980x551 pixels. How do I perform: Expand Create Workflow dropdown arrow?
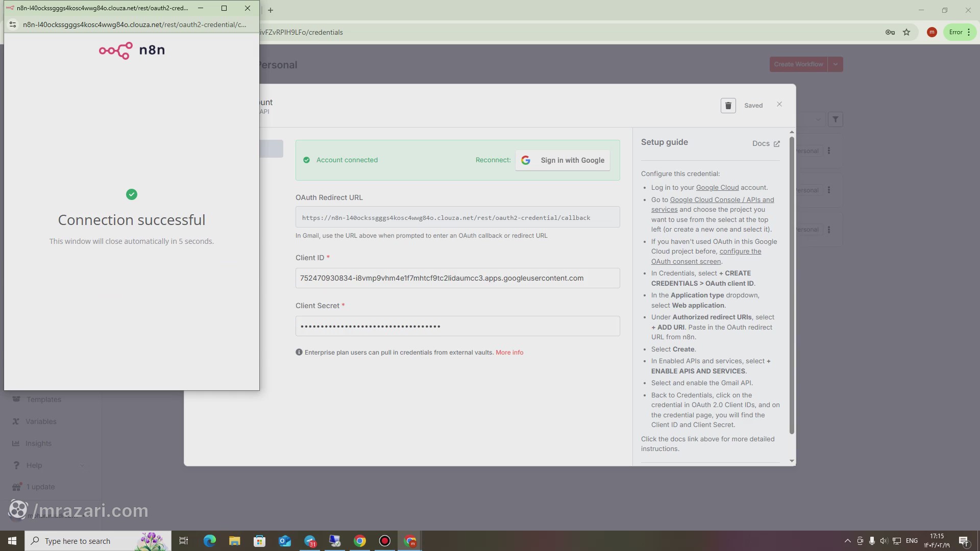point(836,64)
